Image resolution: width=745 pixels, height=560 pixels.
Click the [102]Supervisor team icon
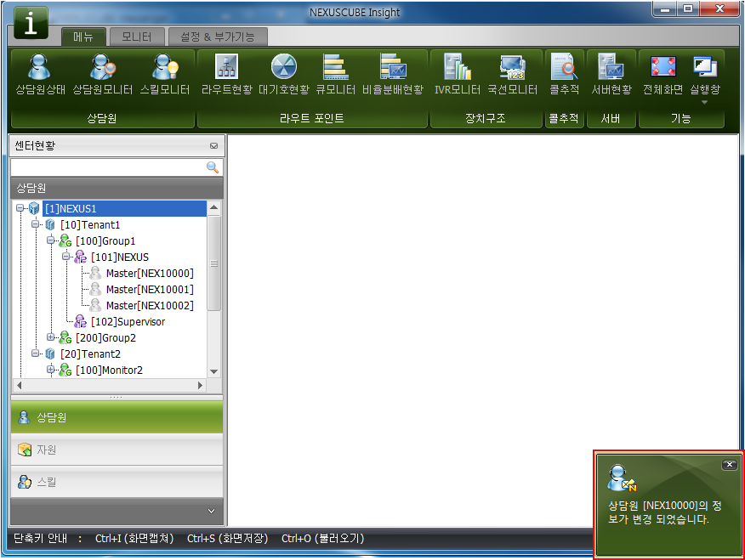pyautogui.click(x=80, y=321)
